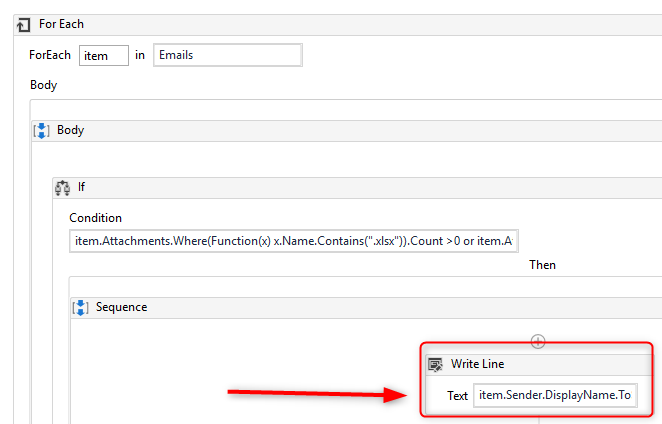This screenshot has width=662, height=424.
Task: Click the Then branch label
Action: [x=542, y=265]
